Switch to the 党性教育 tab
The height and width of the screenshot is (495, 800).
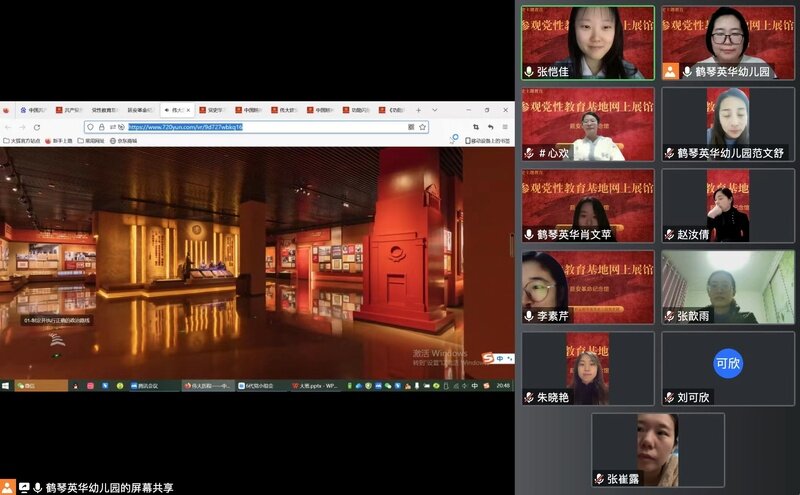[105, 110]
